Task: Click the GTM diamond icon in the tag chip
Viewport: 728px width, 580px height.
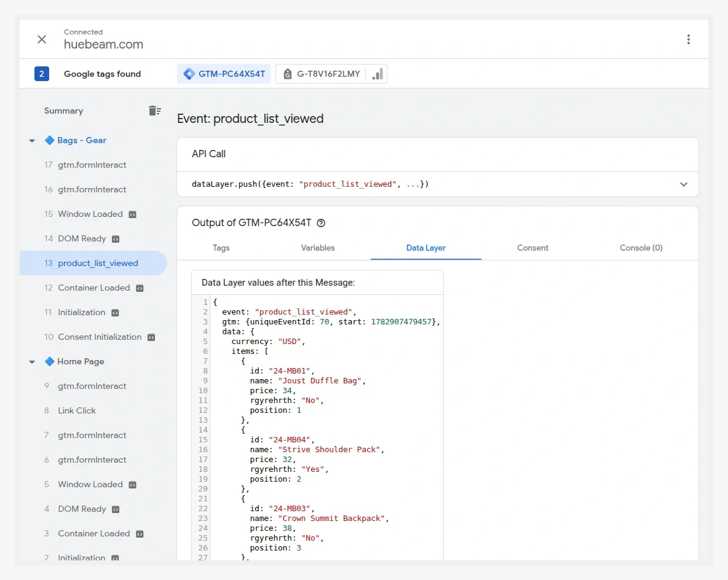Action: click(189, 74)
